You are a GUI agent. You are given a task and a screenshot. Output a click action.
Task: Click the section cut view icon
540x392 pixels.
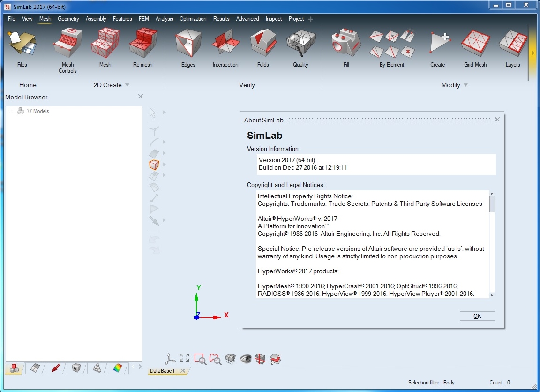pos(260,359)
